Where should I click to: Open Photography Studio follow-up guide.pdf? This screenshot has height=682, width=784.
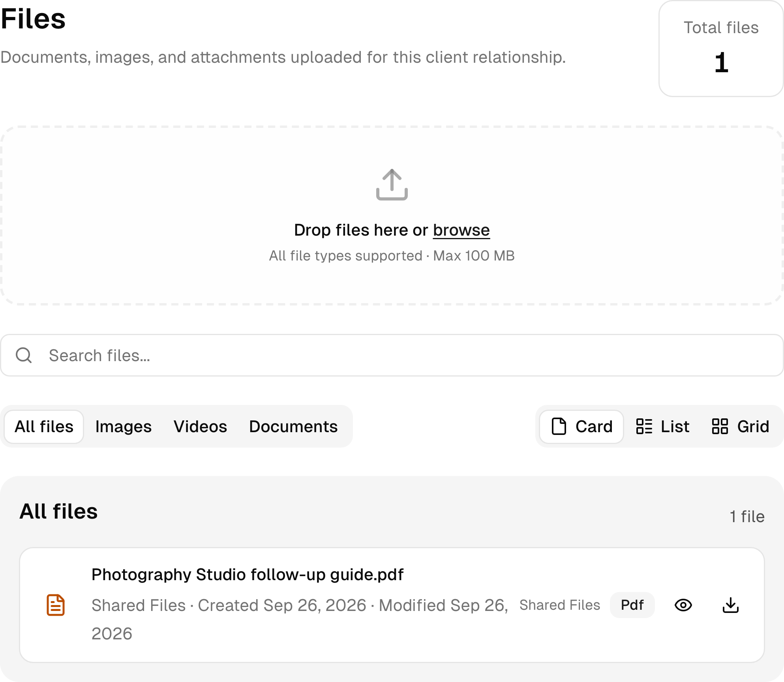pos(248,575)
